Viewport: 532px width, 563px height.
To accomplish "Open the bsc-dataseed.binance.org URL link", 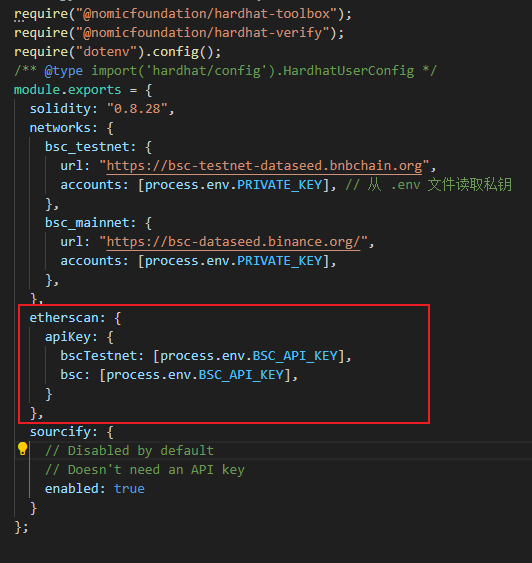I will click(233, 242).
